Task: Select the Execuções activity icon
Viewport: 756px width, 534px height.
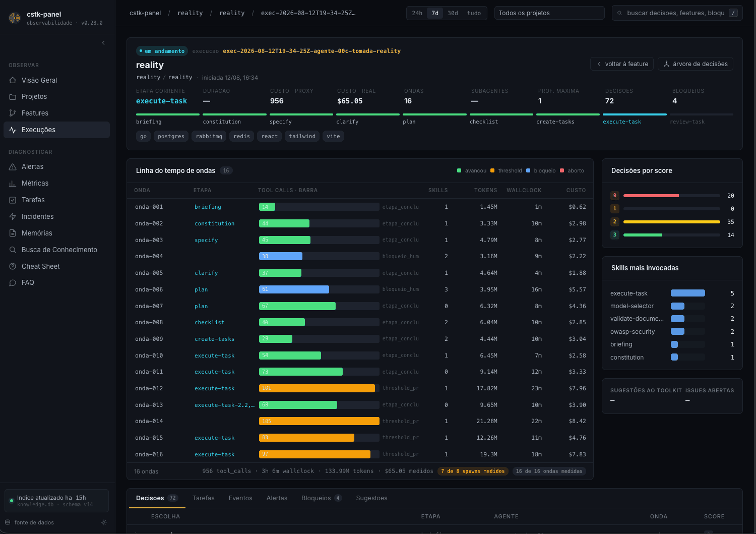Action: click(13, 130)
